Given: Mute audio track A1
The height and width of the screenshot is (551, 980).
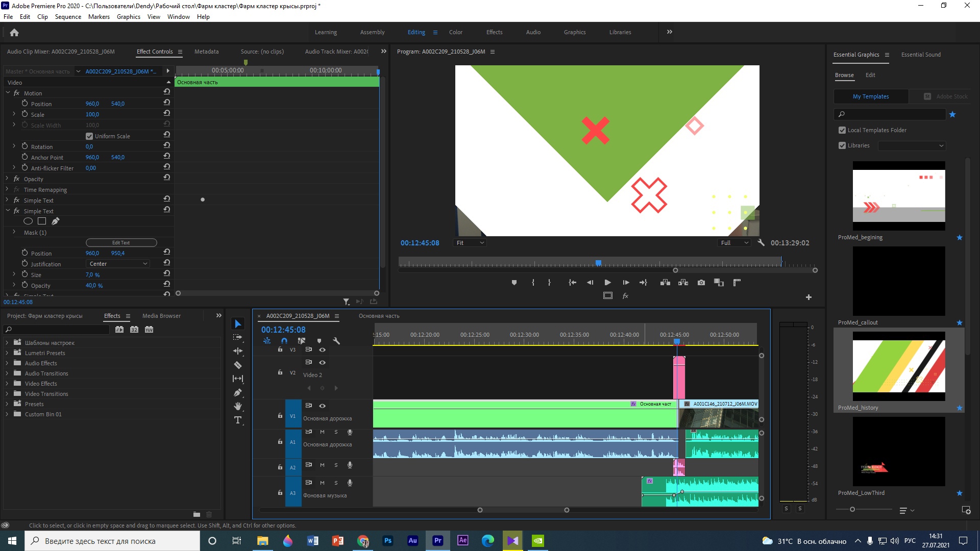Looking at the screenshot, I should (322, 432).
